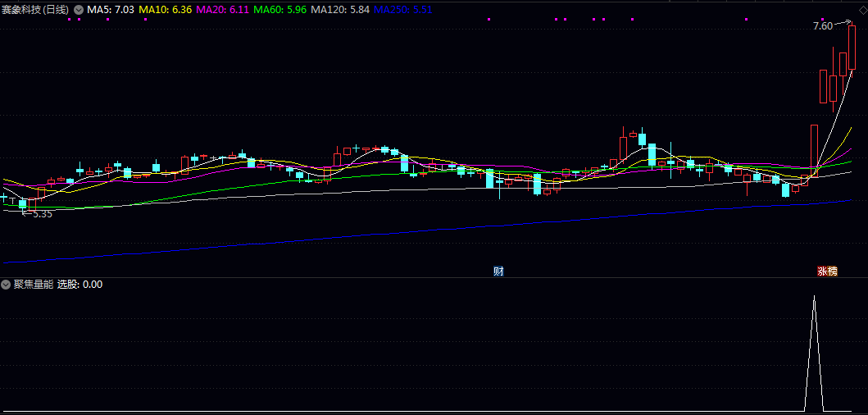Click the 财 financial report marker
Viewport: 868px width, 415px height.
pos(499,271)
